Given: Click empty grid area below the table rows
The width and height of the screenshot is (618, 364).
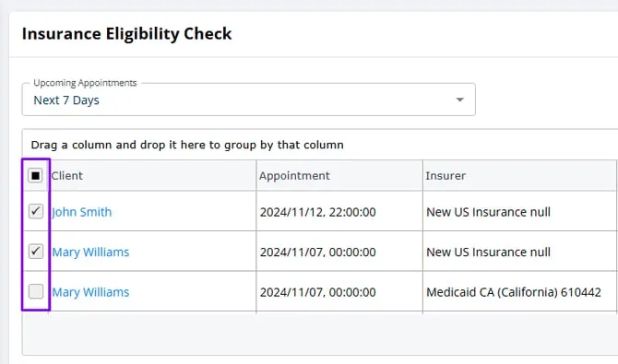Looking at the screenshot, I should pyautogui.click(x=320, y=334).
